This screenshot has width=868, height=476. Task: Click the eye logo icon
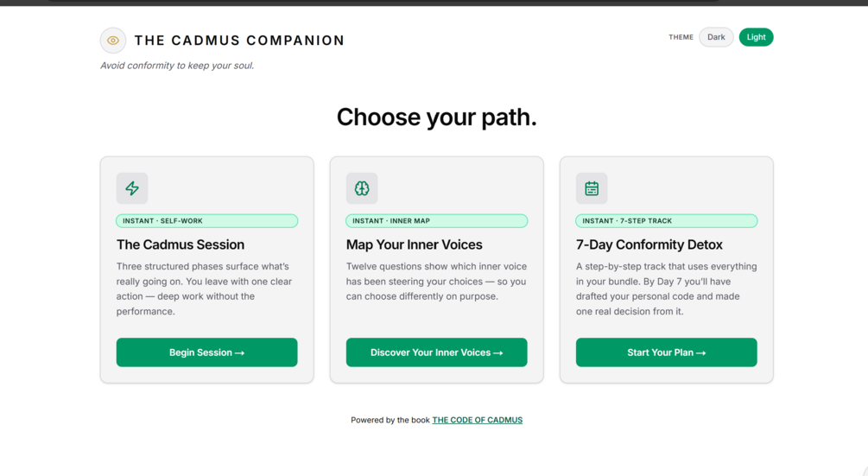click(x=113, y=41)
